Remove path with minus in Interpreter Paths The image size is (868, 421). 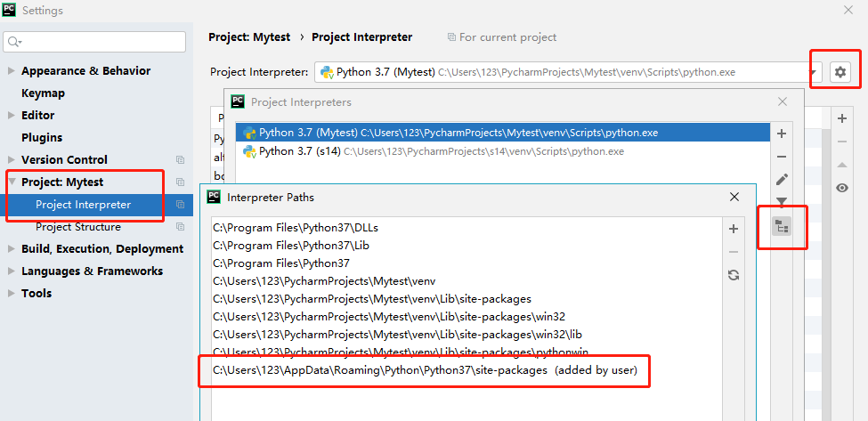[734, 252]
